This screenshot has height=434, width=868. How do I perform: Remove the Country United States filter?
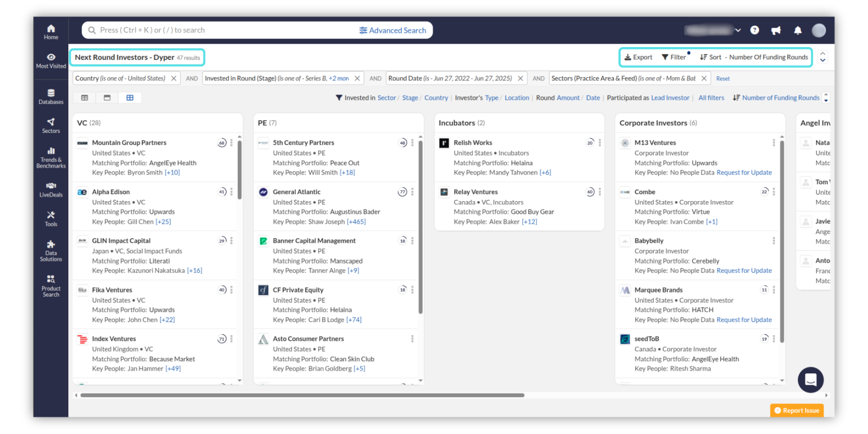coord(174,79)
